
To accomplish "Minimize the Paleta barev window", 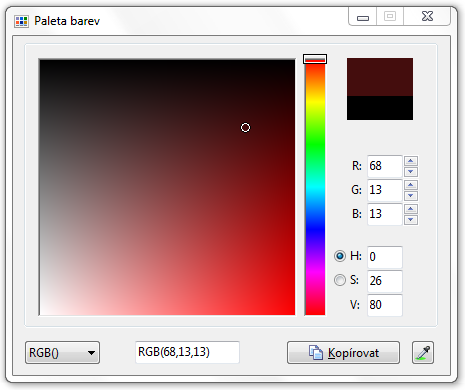I will [363, 17].
